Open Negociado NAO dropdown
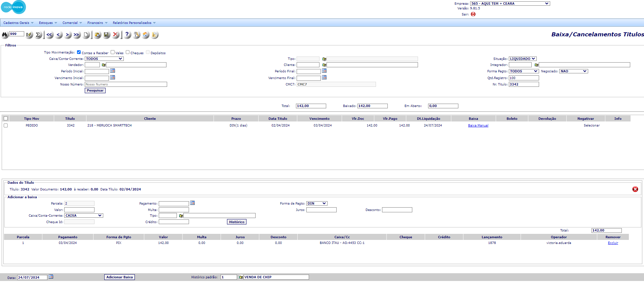Screen dimensions: 644x285 pyautogui.click(x=573, y=71)
